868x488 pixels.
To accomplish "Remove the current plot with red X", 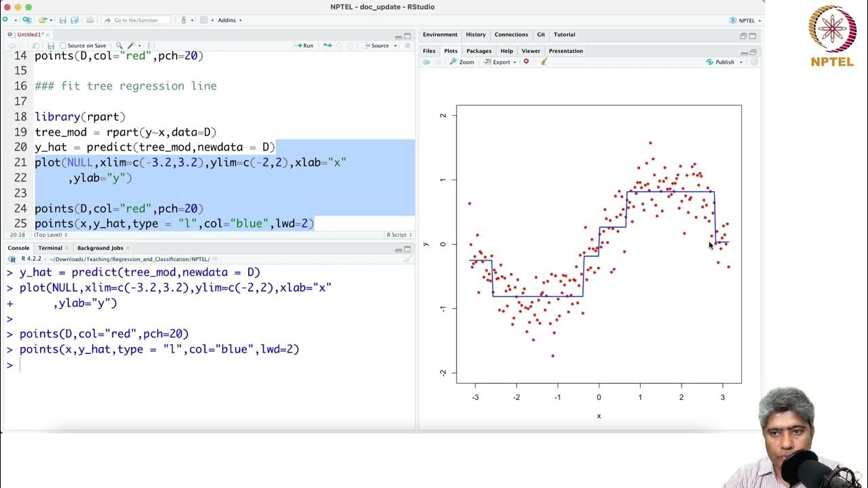I will pos(526,62).
